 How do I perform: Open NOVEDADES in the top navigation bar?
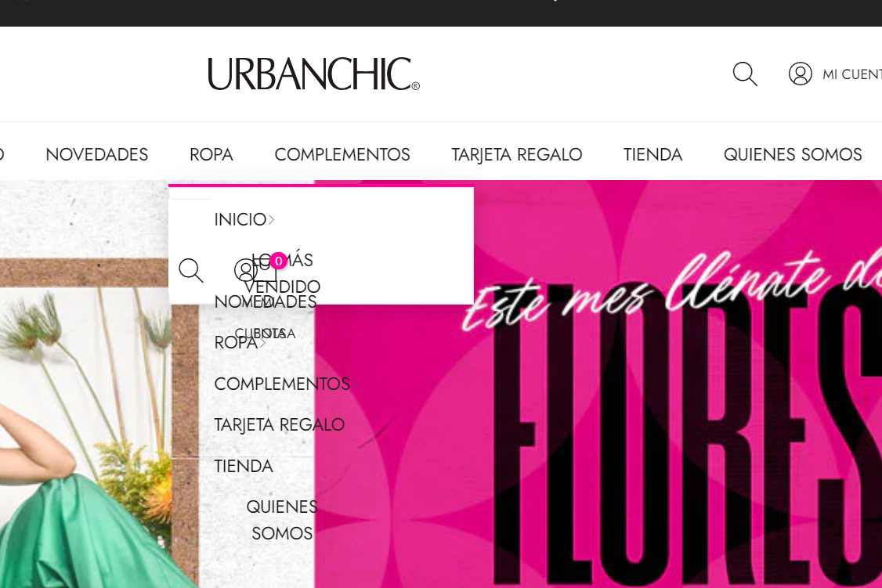[97, 154]
